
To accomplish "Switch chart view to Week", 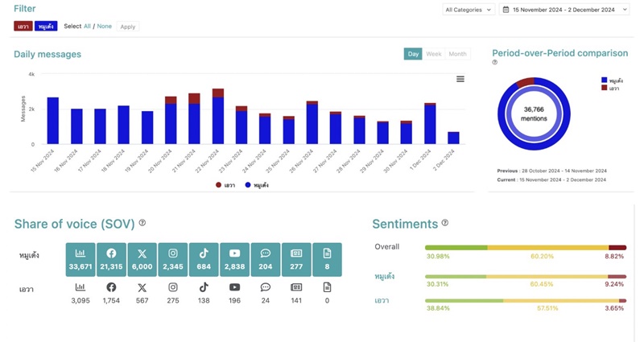I will 434,54.
